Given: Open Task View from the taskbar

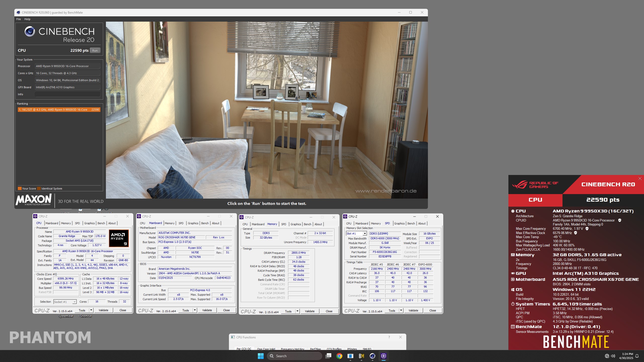Looking at the screenshot, I should click(328, 356).
